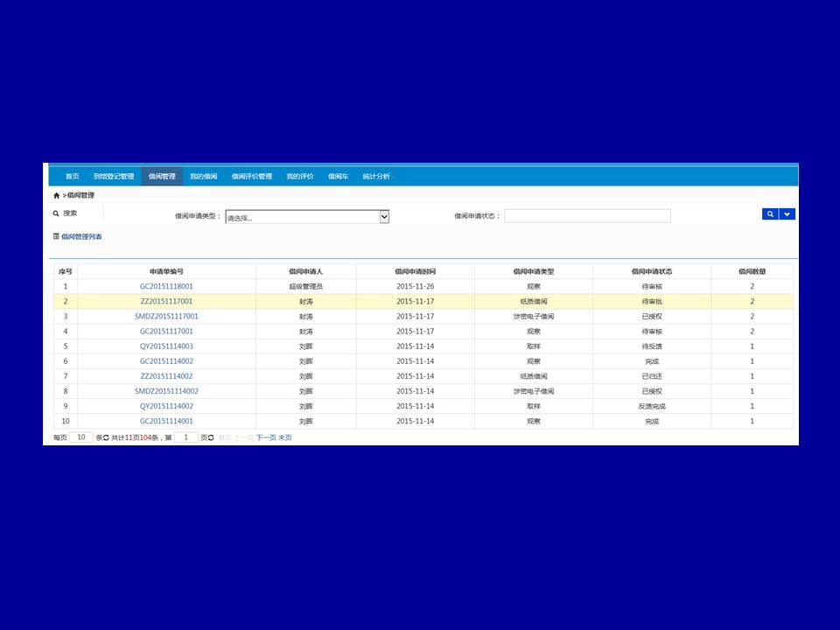Select the 借阅管理 menu tab
Screen dimensions: 840x630
tap(162, 176)
